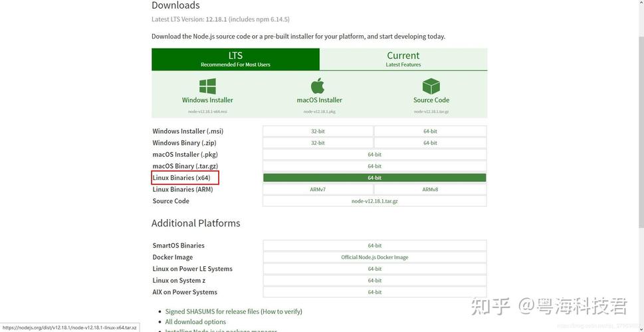Image resolution: width=644 pixels, height=332 pixels.
Task: Click the 'Linux Binaries (ARM)' row label
Action: pyautogui.click(x=183, y=190)
